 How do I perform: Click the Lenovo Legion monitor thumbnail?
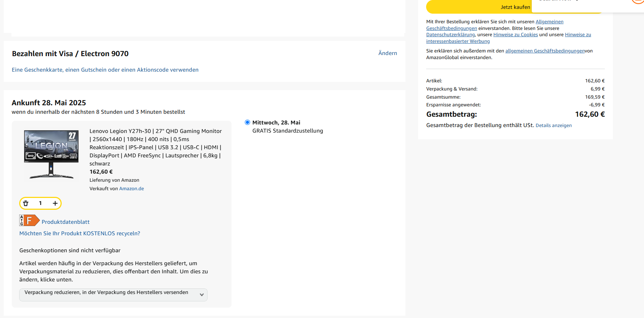pos(51,154)
